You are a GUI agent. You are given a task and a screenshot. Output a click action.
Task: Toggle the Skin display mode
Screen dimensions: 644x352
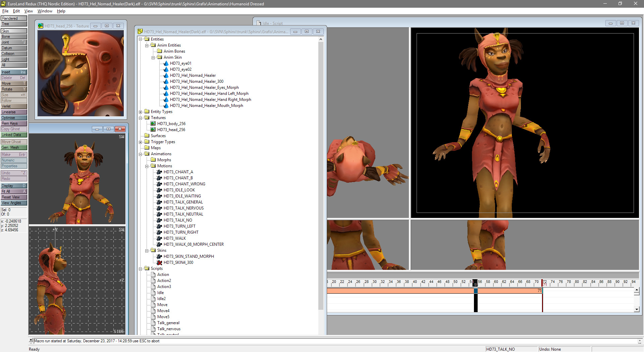[x=13, y=31]
